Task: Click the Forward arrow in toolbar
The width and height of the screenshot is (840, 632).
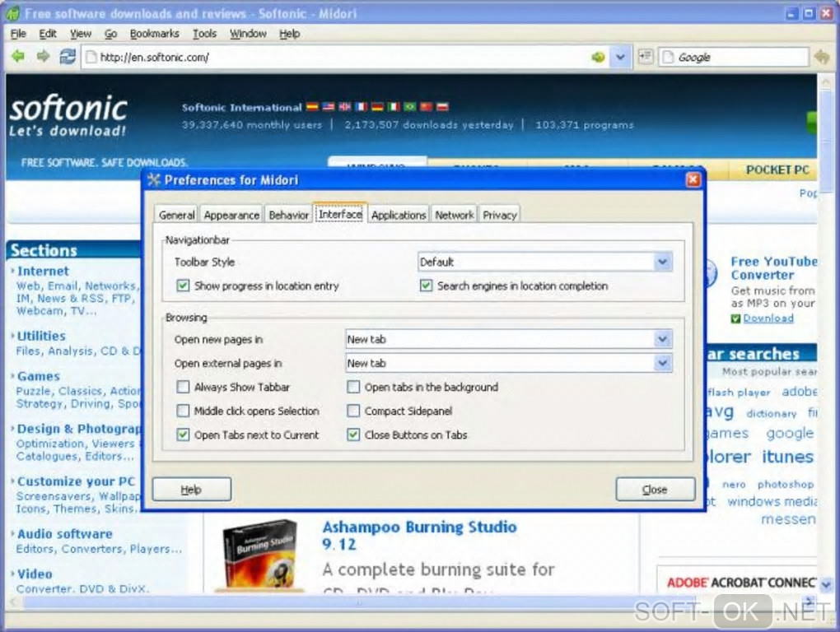Action: coord(43,56)
